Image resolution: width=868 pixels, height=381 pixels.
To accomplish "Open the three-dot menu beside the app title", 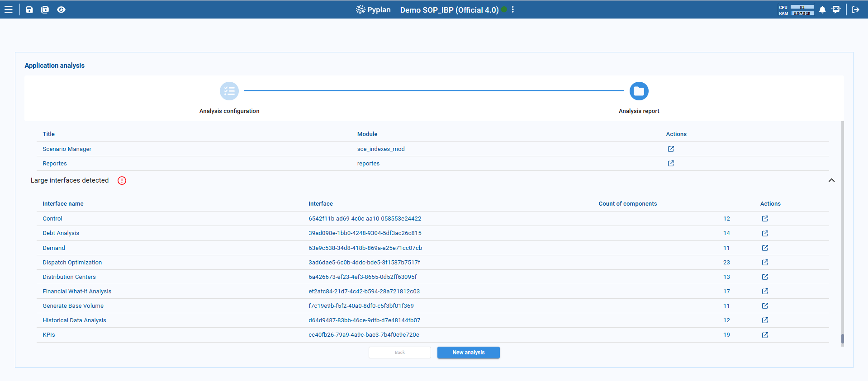I will [513, 9].
